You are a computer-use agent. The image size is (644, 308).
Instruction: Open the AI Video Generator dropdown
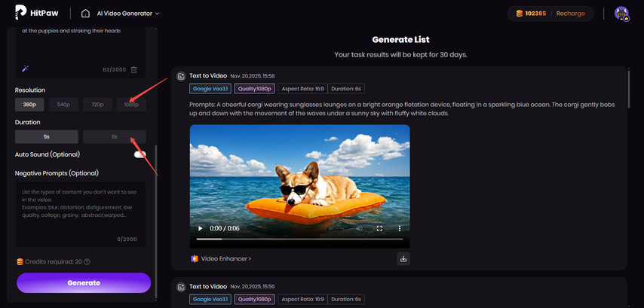pyautogui.click(x=127, y=13)
